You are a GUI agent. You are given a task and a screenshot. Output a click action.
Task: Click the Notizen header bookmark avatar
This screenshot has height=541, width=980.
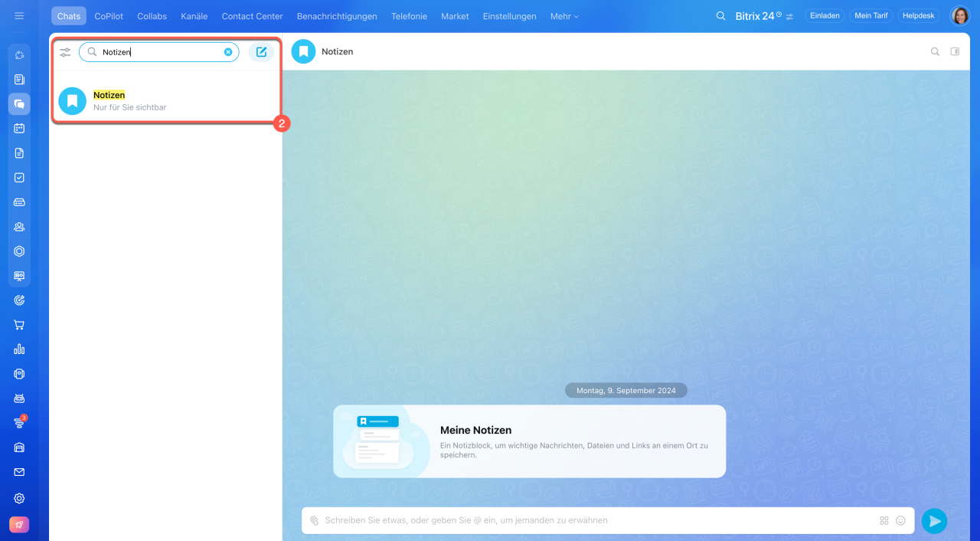coord(303,51)
